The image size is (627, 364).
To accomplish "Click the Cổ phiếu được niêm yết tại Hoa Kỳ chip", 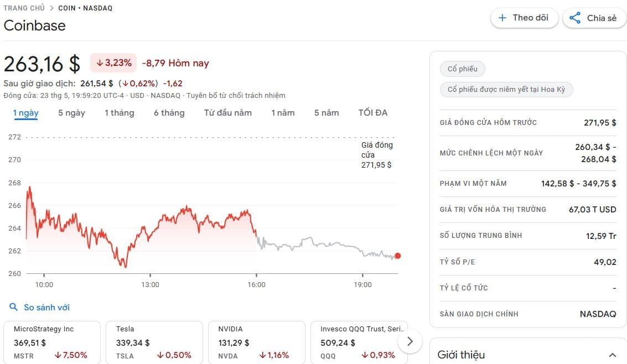I will coord(506,90).
